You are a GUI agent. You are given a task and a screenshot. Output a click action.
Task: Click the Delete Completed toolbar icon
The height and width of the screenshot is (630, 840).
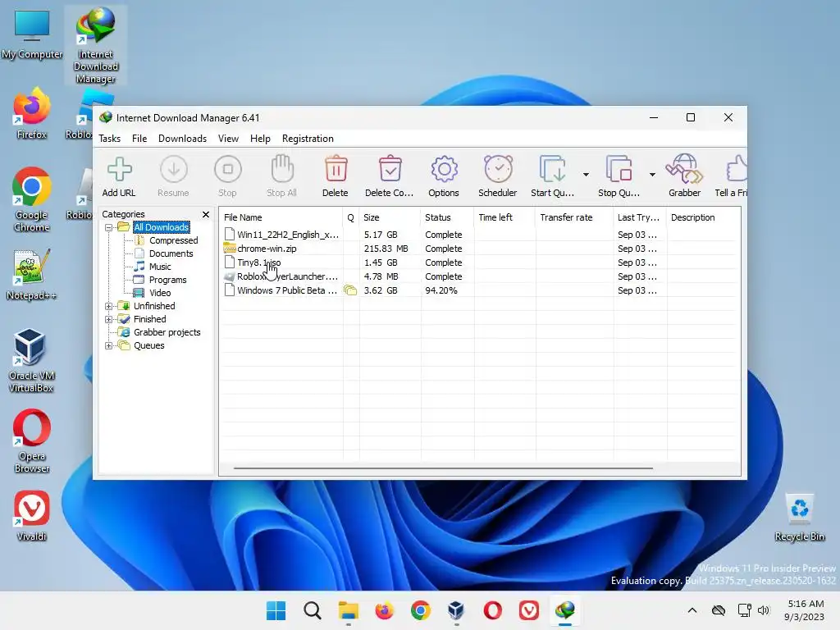[x=390, y=169]
